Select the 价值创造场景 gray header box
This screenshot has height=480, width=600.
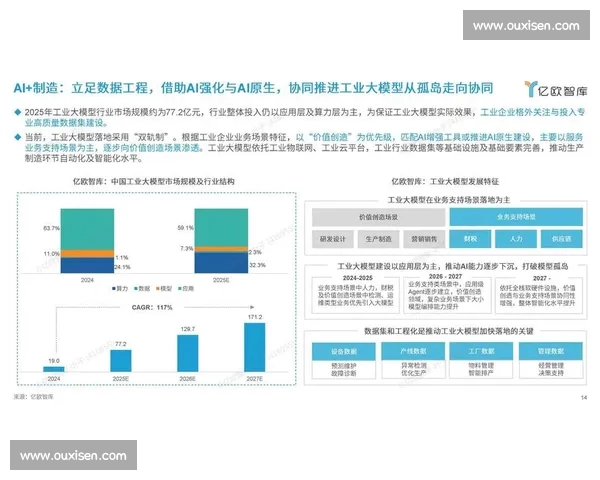click(x=378, y=217)
